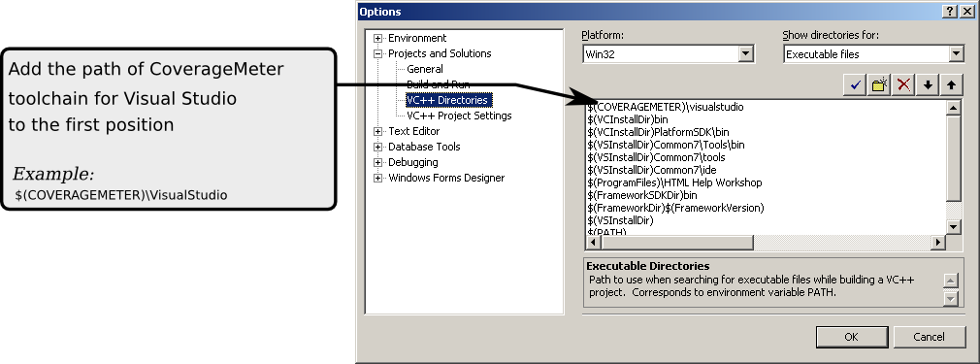Open the Platform Win32 dropdown
Image resolution: width=980 pixels, height=364 pixels.
click(x=745, y=54)
